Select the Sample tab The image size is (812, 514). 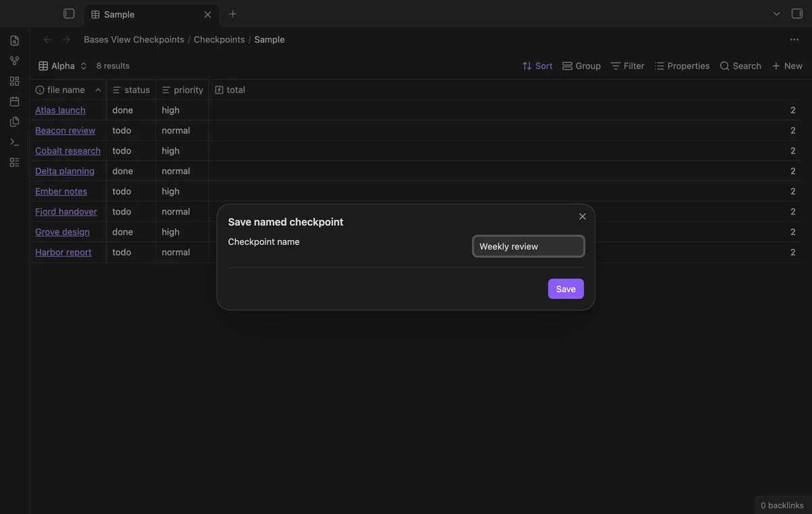(x=151, y=14)
